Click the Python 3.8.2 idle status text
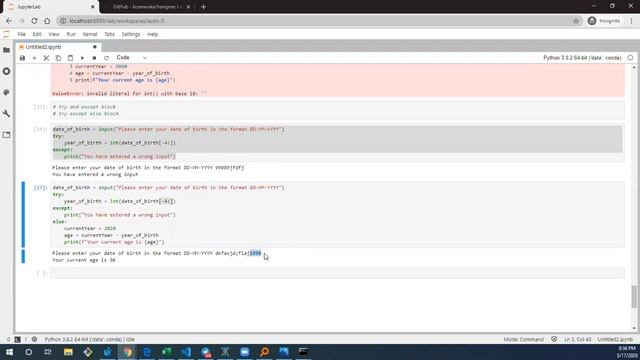Viewport: 640px width, 360px height. (89, 340)
